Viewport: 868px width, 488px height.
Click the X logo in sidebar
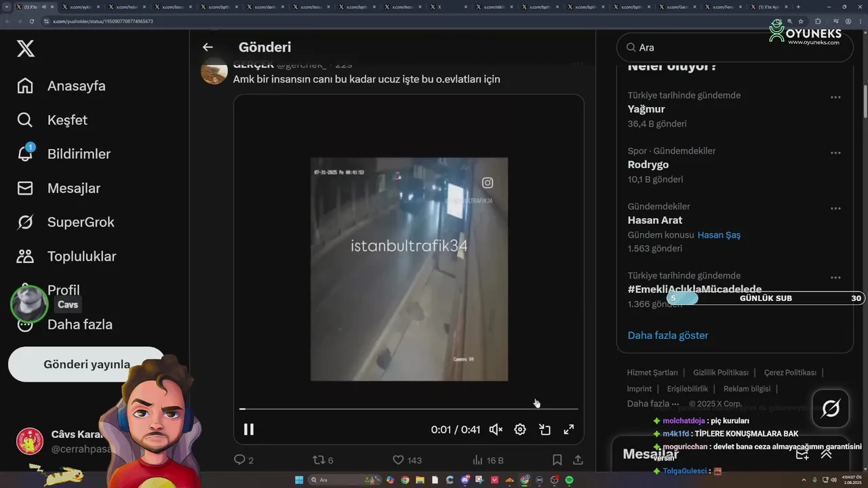click(x=25, y=48)
